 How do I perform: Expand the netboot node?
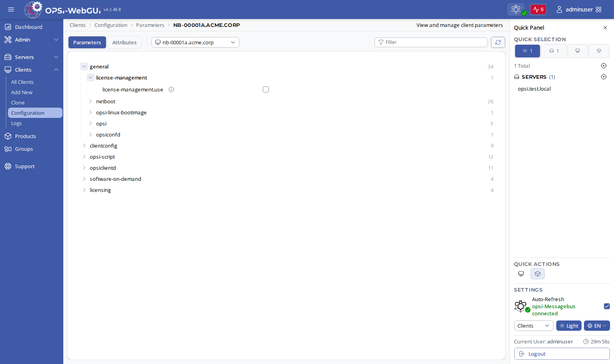[91, 101]
